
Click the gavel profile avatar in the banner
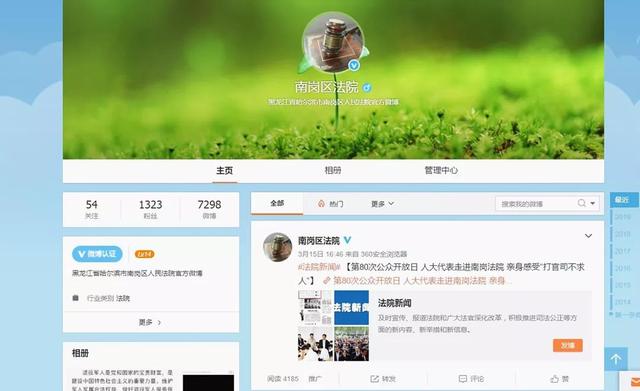pos(333,42)
